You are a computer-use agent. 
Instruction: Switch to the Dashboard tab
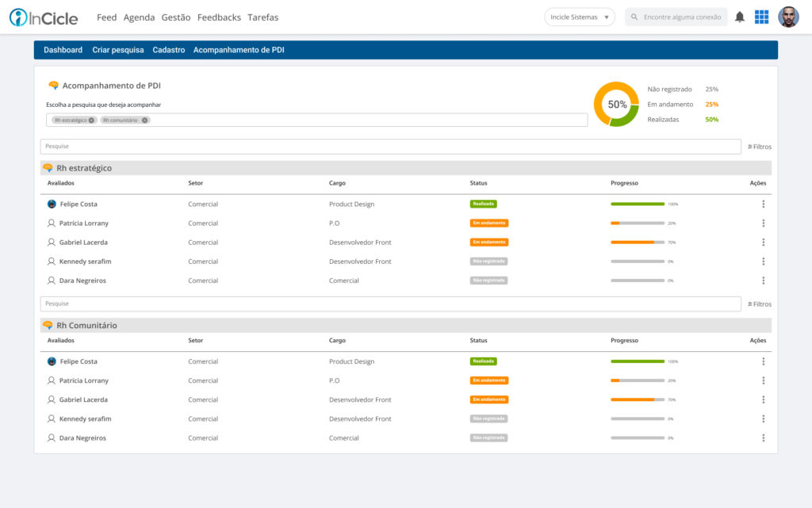coord(63,50)
